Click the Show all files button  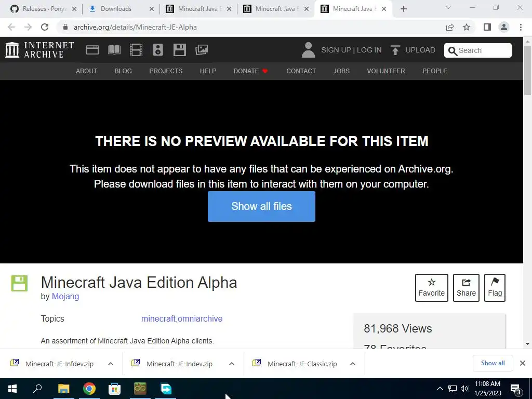pyautogui.click(x=262, y=206)
